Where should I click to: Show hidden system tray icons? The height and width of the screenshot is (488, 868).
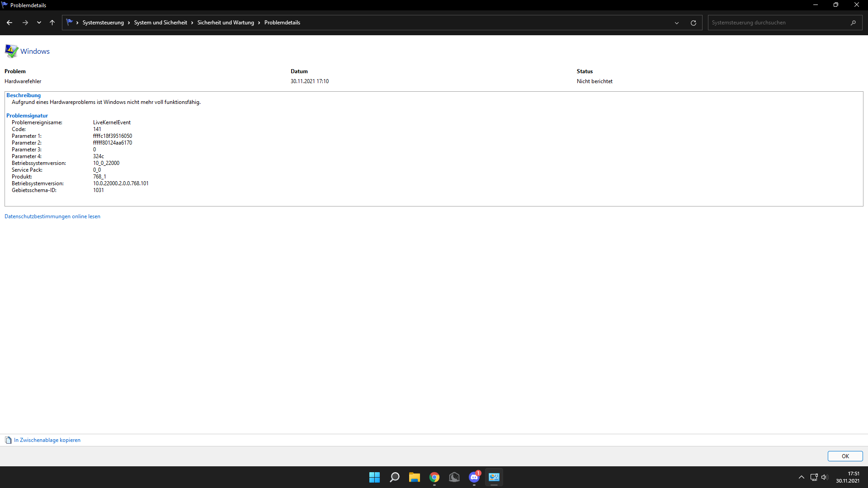pos(801,477)
